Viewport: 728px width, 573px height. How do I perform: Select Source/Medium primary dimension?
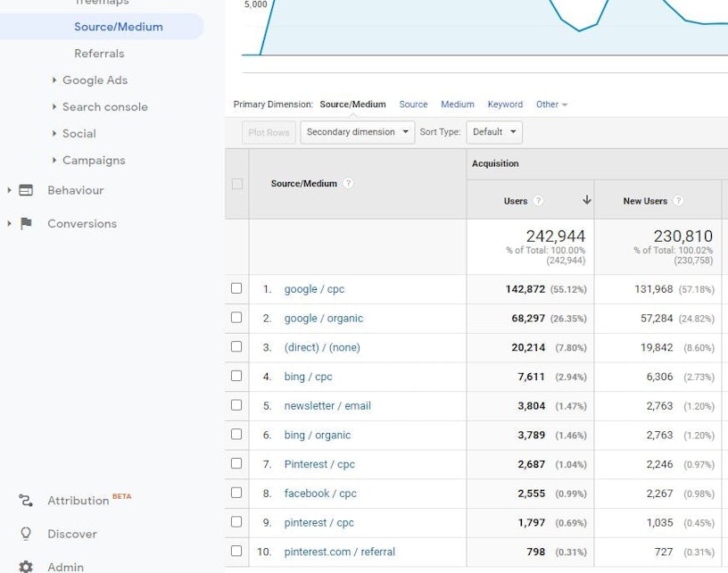(x=353, y=104)
